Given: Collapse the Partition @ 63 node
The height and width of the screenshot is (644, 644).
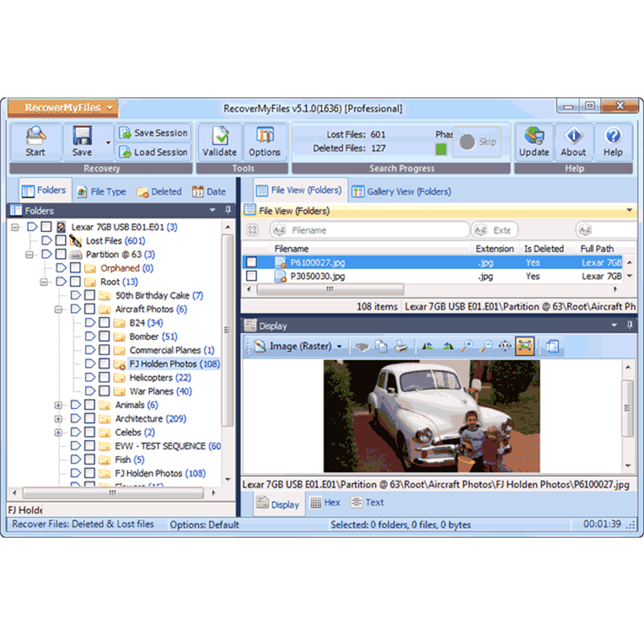Looking at the screenshot, I should click(x=30, y=254).
